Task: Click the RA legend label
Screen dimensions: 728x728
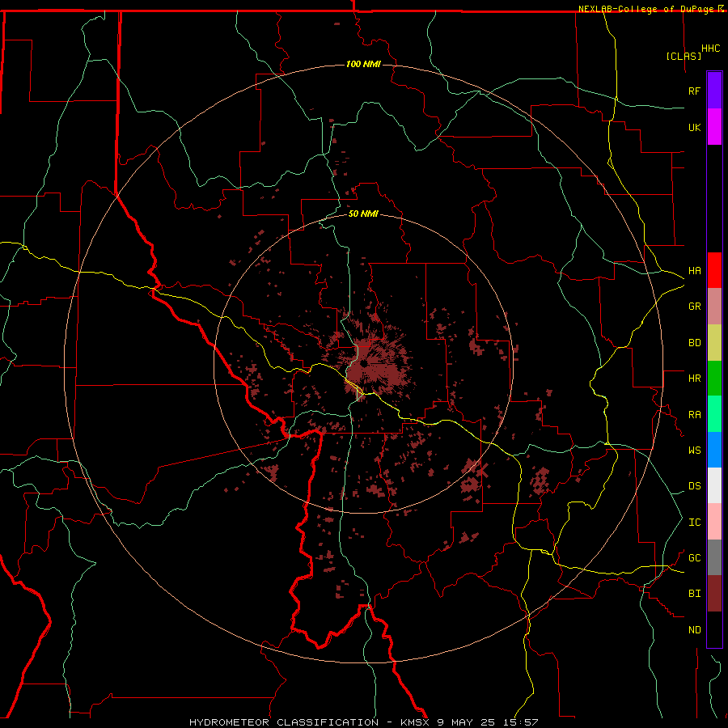Action: point(694,415)
